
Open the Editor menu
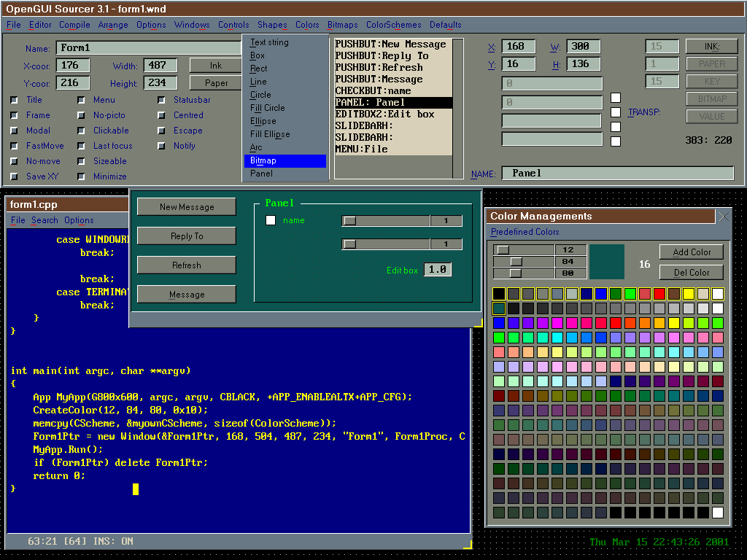pos(40,25)
